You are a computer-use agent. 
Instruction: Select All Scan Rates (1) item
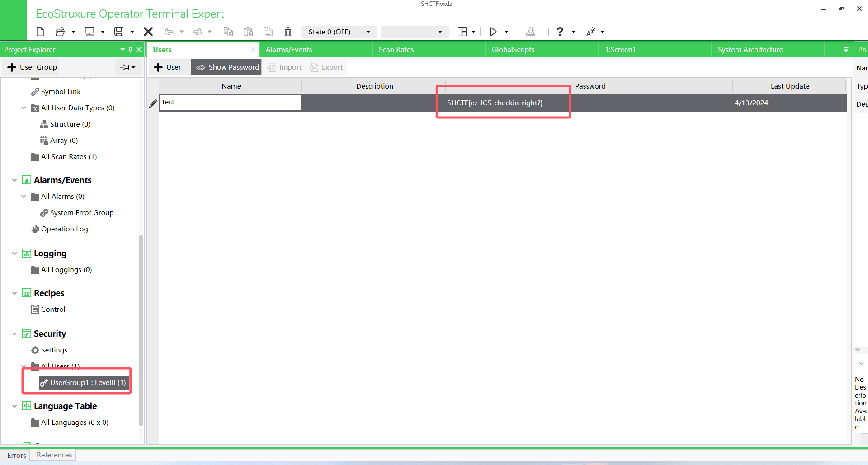coord(64,157)
